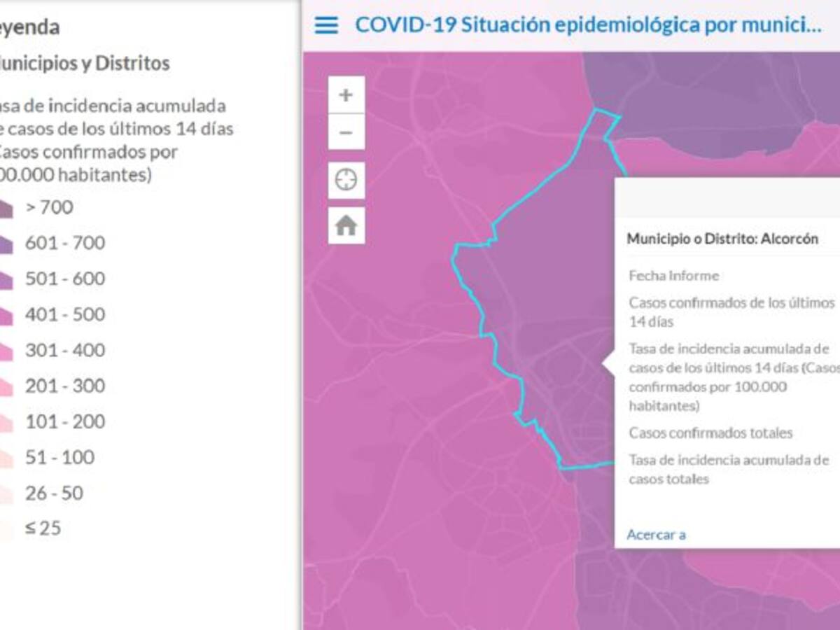Click 'Leyenda' panel title to collapse it
Image resolution: width=840 pixels, height=630 pixels.
[29, 27]
